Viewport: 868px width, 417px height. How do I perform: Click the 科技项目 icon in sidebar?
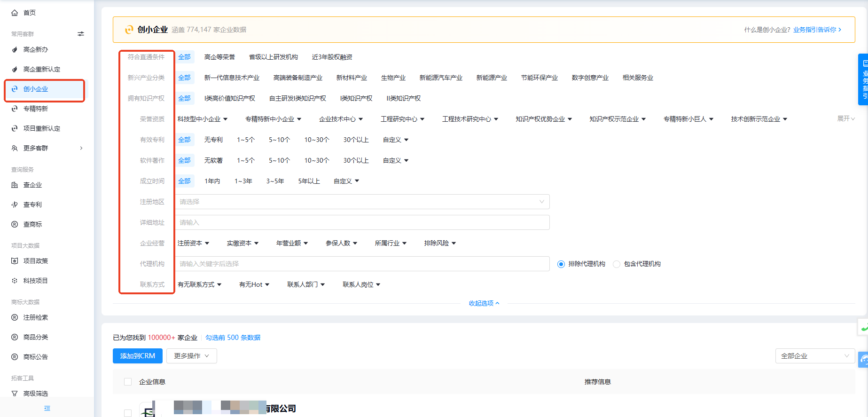coord(15,281)
